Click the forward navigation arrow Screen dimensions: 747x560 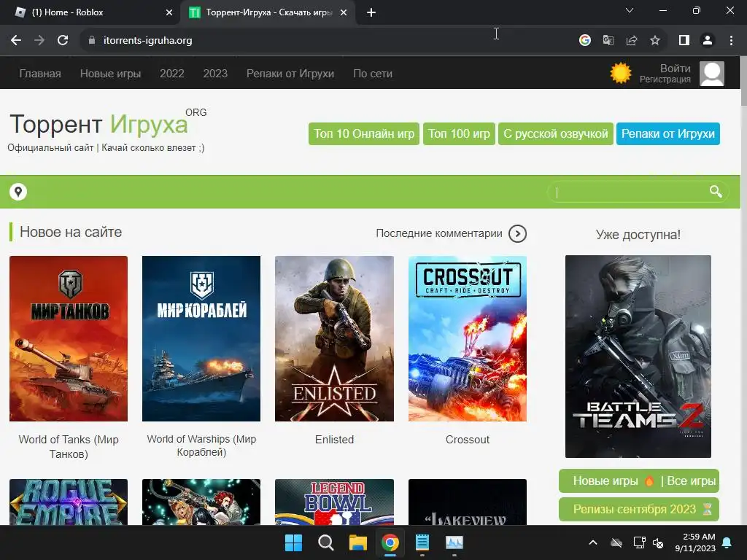point(39,41)
